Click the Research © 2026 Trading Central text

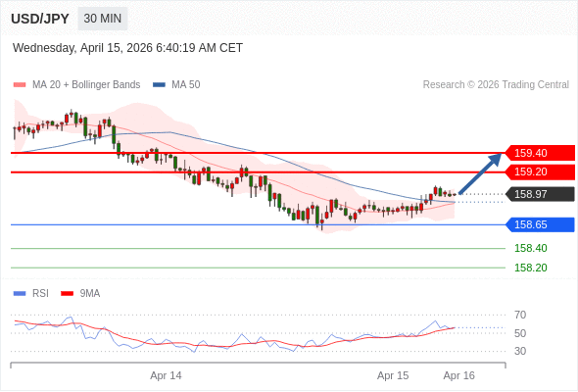496,85
